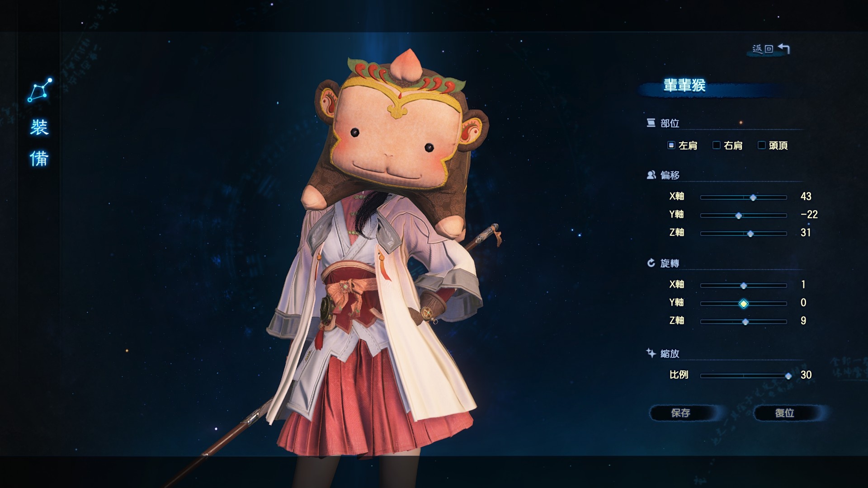Open the constellation icon in the left sidebar
This screenshot has width=868, height=488.
tap(40, 90)
